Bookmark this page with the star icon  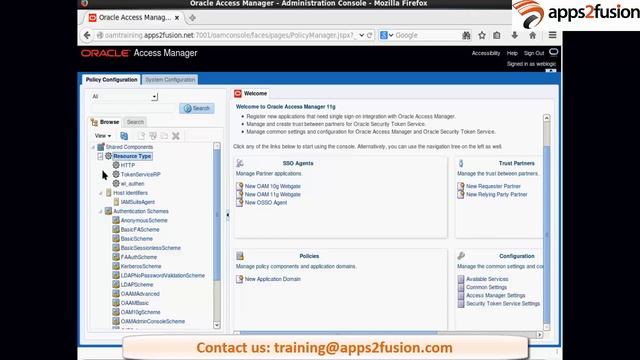coord(482,35)
